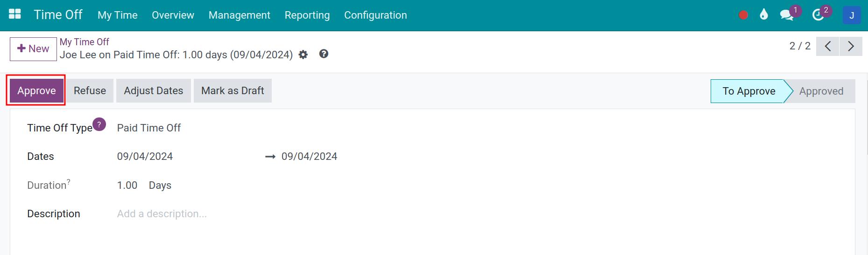Image resolution: width=868 pixels, height=255 pixels.
Task: Open the Management menu
Action: pyautogui.click(x=240, y=15)
